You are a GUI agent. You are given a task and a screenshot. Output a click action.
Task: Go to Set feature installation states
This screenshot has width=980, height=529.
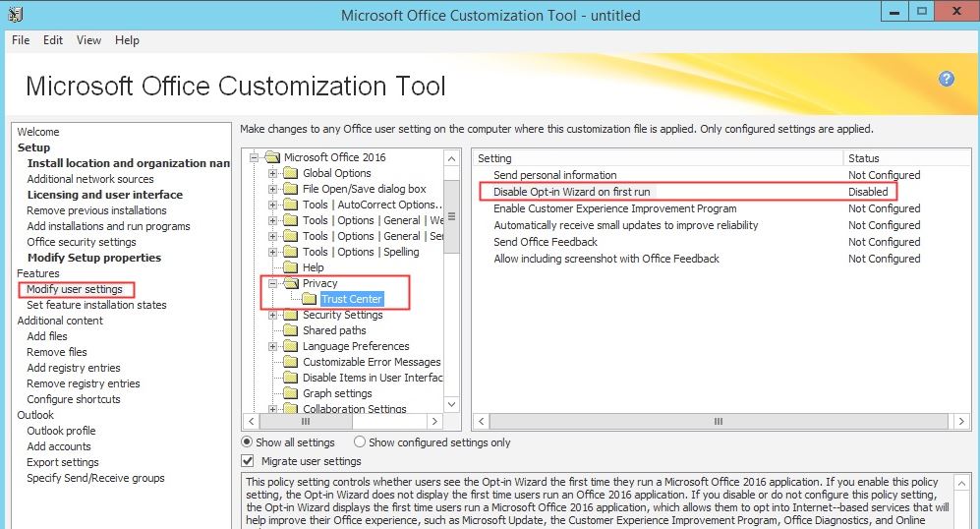coord(96,305)
